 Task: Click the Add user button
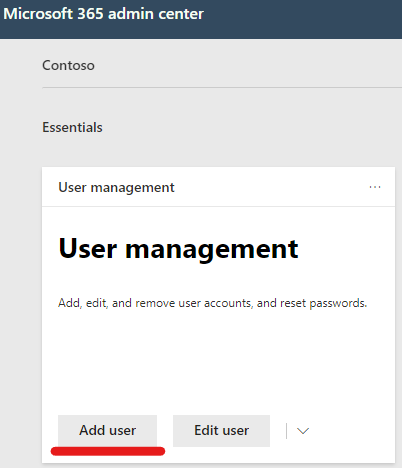(x=107, y=430)
